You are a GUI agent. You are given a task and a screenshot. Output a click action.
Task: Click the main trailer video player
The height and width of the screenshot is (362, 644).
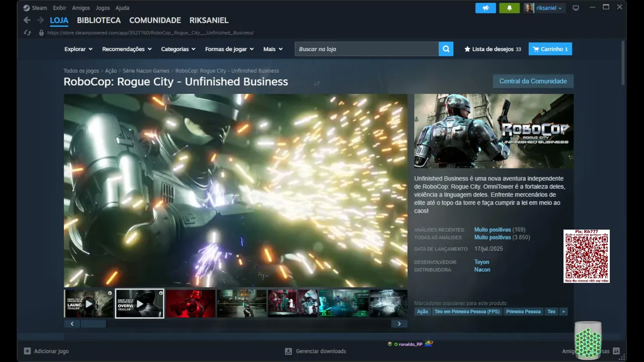pos(235,191)
